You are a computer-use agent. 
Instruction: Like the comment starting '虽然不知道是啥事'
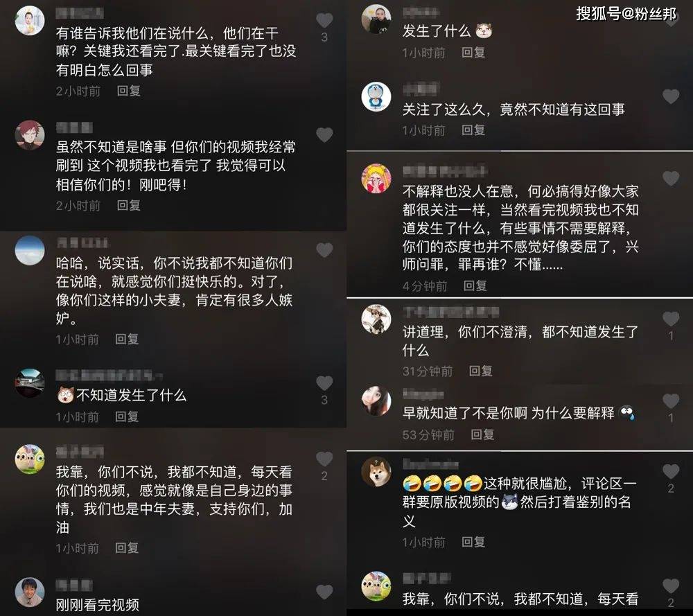point(324,135)
